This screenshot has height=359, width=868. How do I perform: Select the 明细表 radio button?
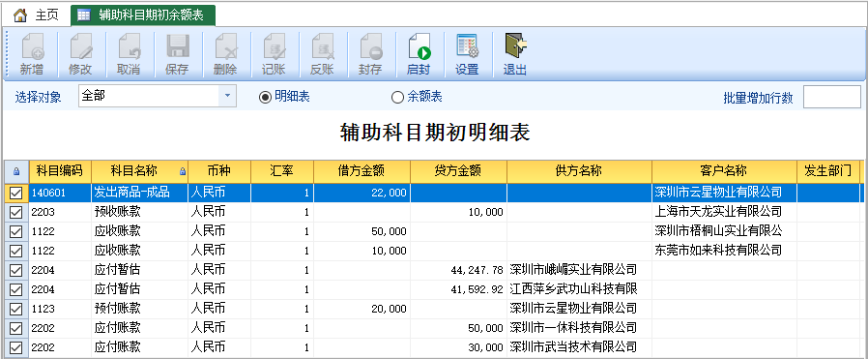point(265,98)
